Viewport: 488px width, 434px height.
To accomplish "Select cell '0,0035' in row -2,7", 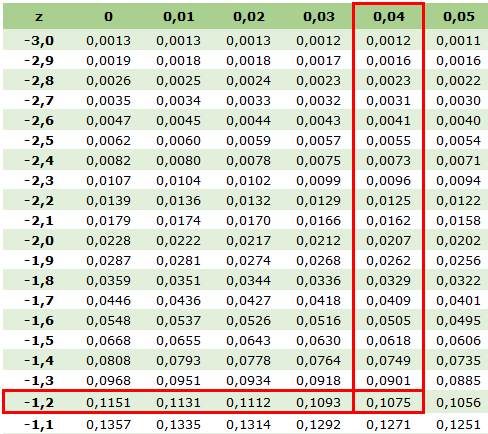I will [109, 101].
